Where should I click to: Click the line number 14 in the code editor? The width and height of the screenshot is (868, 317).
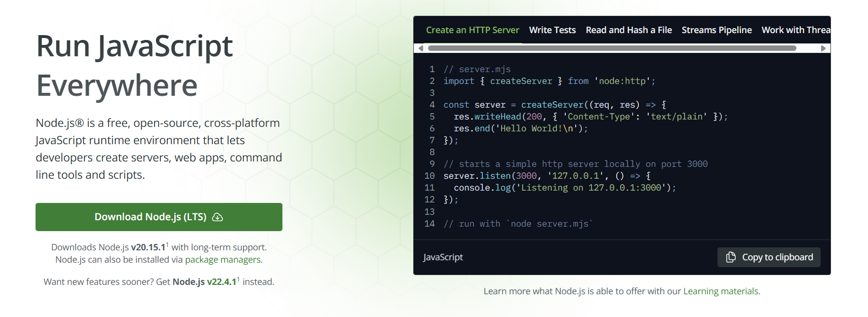430,224
